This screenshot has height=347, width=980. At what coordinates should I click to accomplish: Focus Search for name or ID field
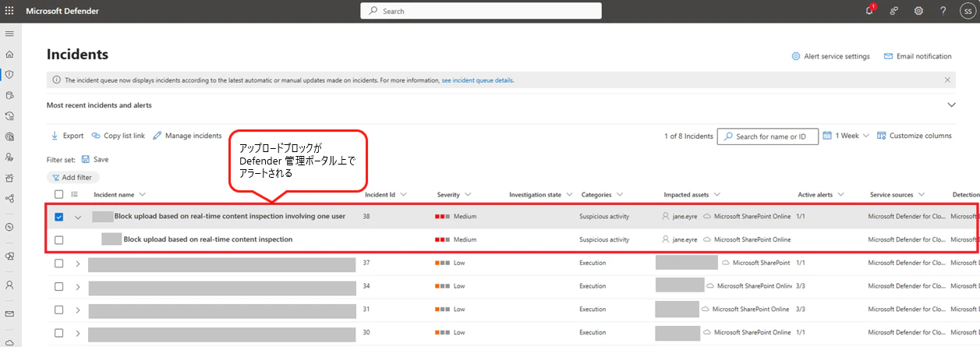(x=768, y=136)
